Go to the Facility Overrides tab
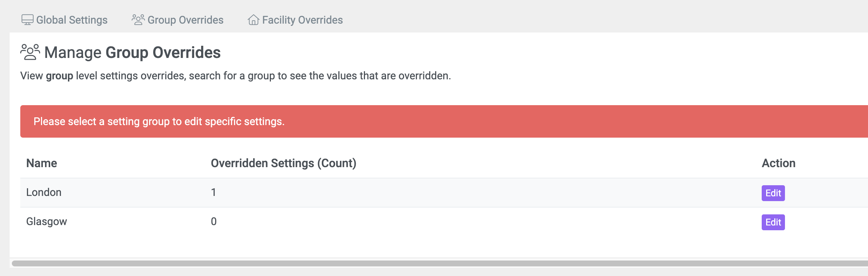This screenshot has height=276, width=868. click(295, 20)
